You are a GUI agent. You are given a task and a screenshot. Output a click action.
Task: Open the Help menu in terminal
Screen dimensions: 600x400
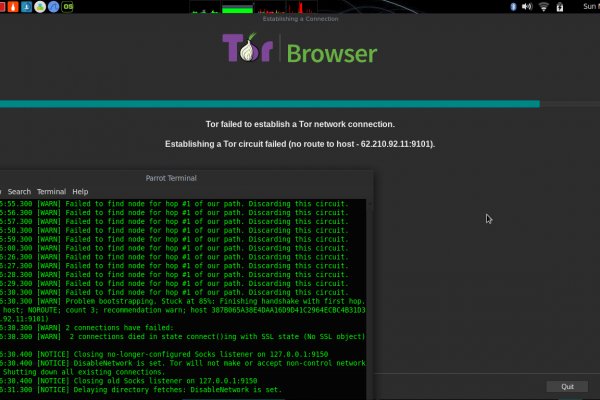click(80, 191)
